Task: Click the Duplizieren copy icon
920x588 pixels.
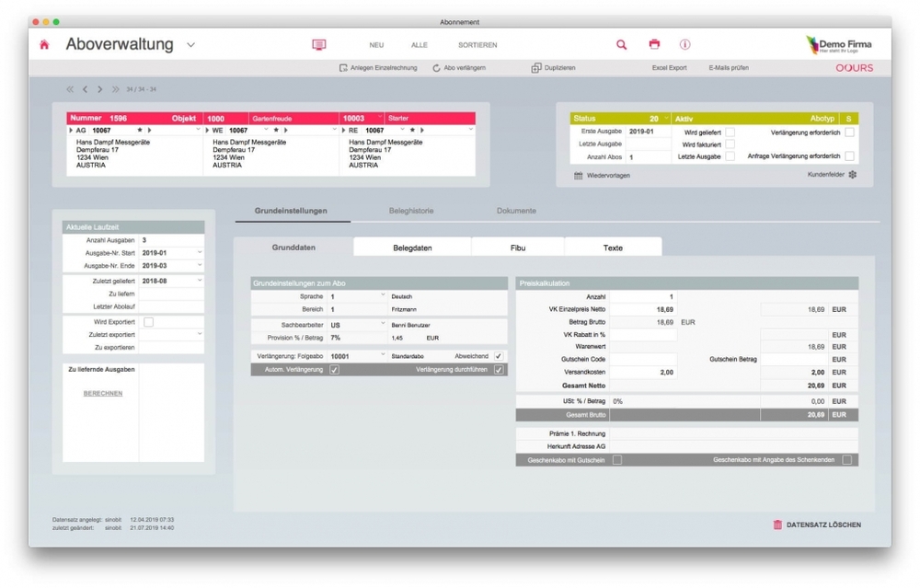Action: 535,68
